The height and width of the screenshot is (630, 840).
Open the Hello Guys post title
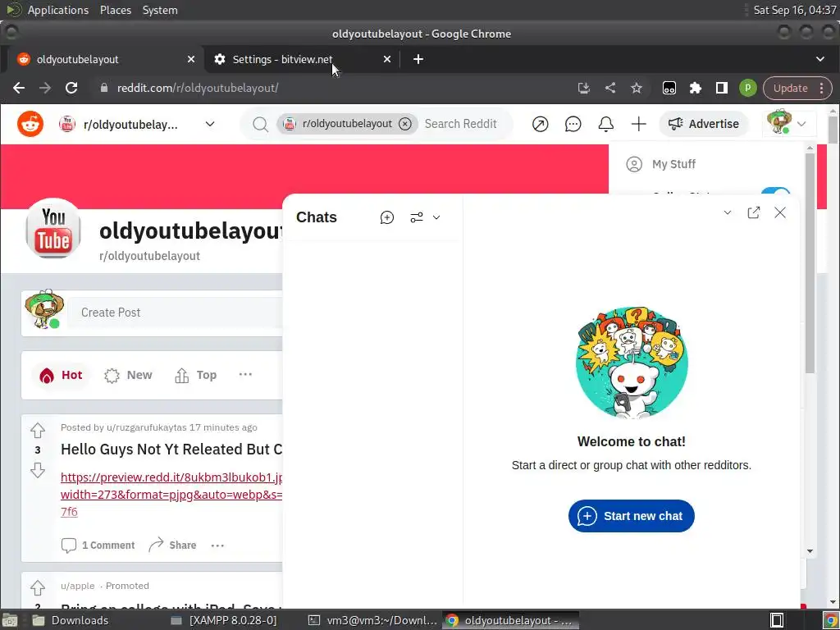point(171,449)
